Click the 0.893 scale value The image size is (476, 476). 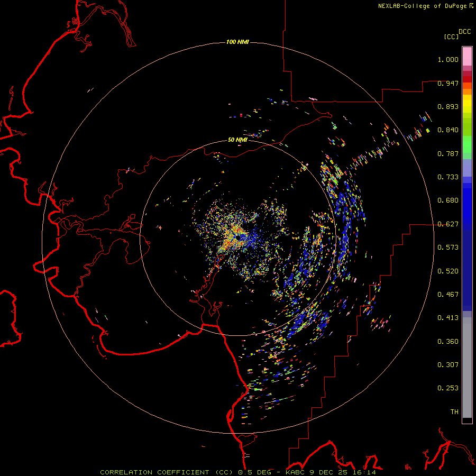pos(448,106)
